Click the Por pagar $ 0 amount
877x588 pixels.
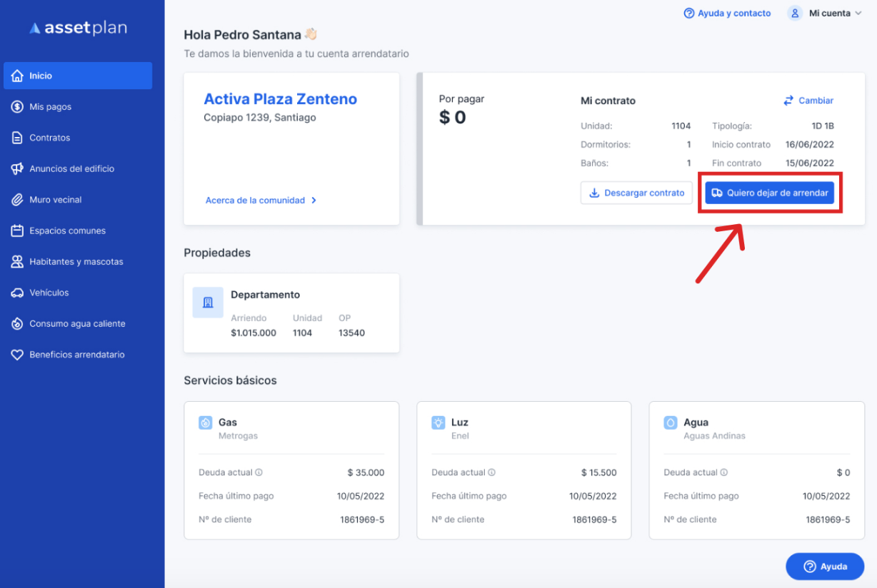pyautogui.click(x=452, y=118)
